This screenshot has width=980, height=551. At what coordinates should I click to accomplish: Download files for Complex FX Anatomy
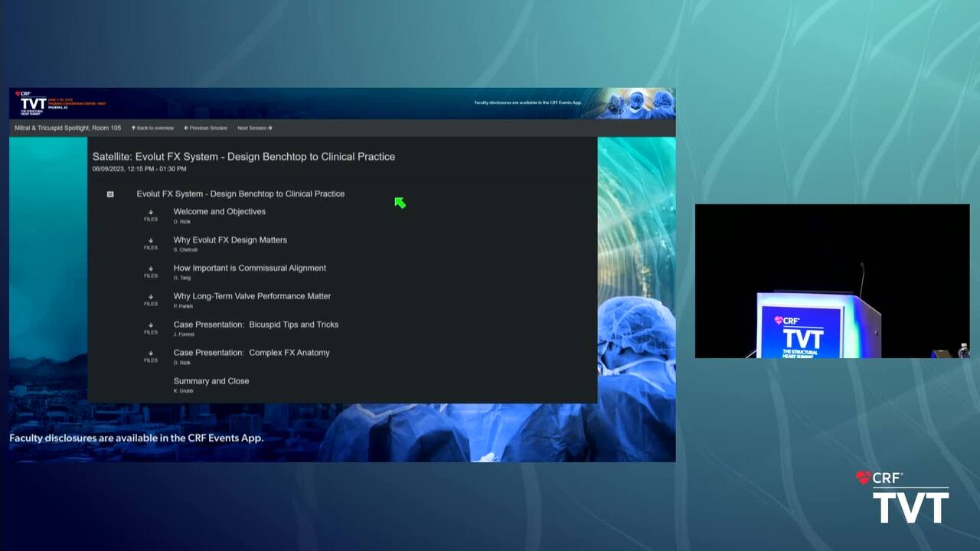click(151, 356)
